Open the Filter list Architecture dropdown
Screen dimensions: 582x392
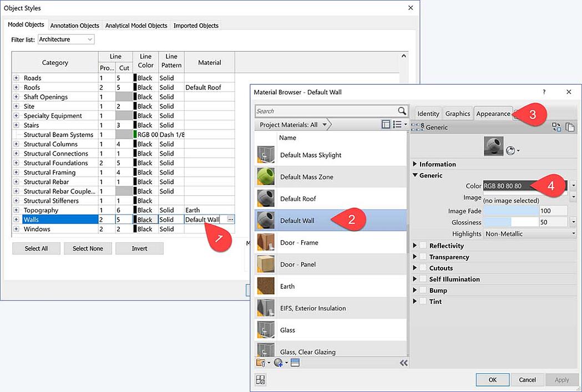[66, 39]
